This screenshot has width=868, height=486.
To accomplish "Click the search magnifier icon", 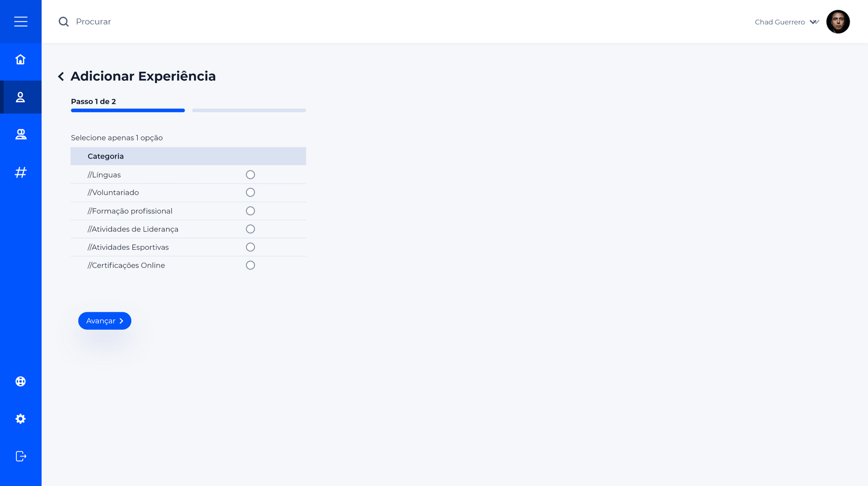I will point(63,22).
